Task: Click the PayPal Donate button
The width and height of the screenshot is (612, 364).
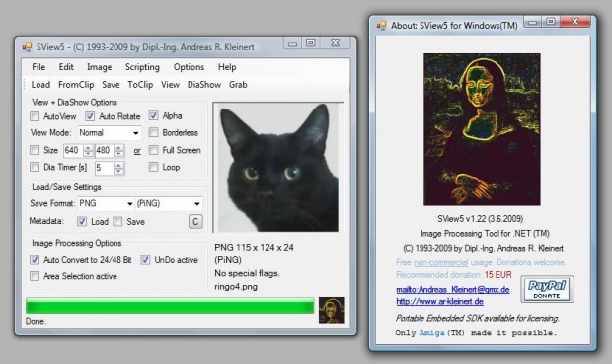Action: [x=547, y=289]
